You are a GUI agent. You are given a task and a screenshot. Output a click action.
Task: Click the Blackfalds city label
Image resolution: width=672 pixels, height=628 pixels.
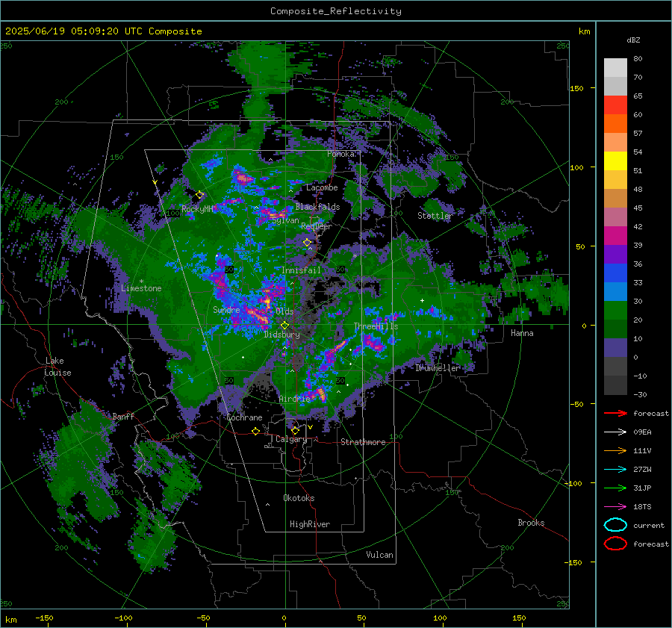(317, 207)
